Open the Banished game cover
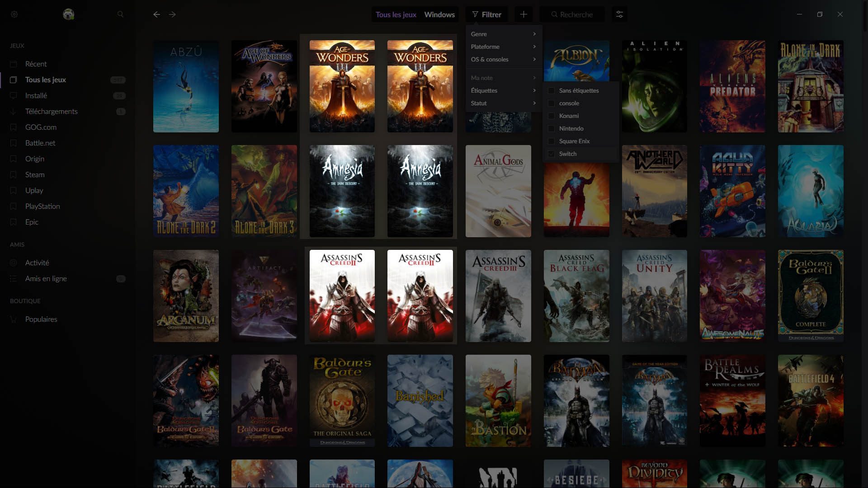 420,401
